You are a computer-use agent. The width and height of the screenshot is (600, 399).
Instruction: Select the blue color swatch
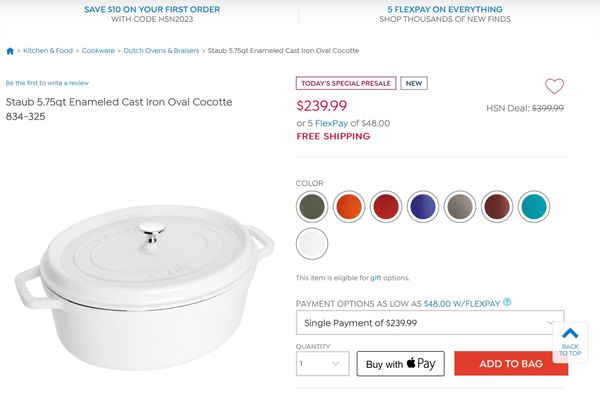click(x=422, y=207)
